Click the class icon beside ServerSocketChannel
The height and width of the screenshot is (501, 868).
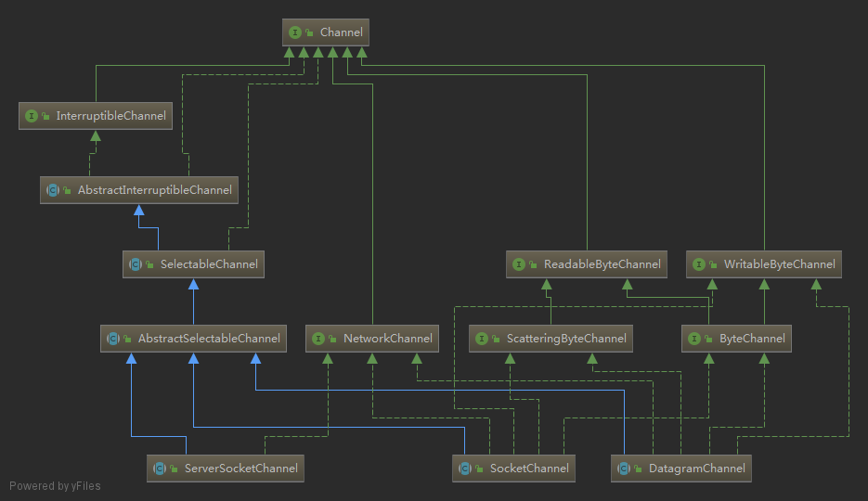point(160,469)
